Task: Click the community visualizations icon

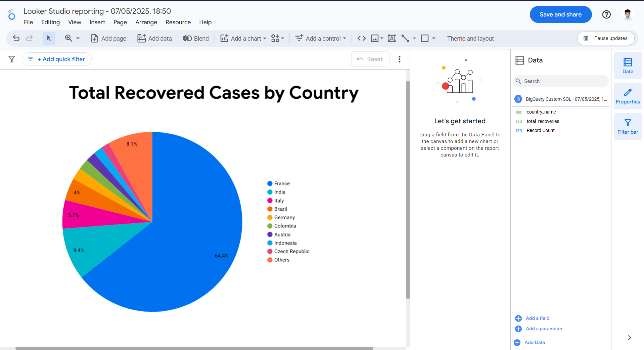Action: [275, 38]
